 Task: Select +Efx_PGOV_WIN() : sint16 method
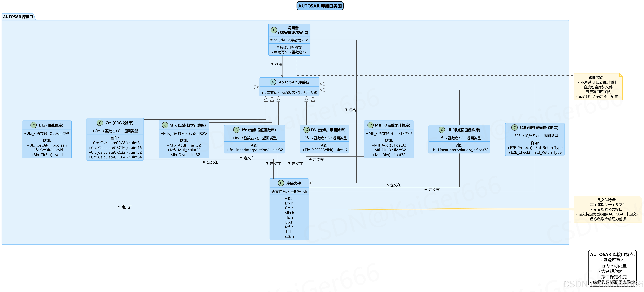[x=324, y=150]
